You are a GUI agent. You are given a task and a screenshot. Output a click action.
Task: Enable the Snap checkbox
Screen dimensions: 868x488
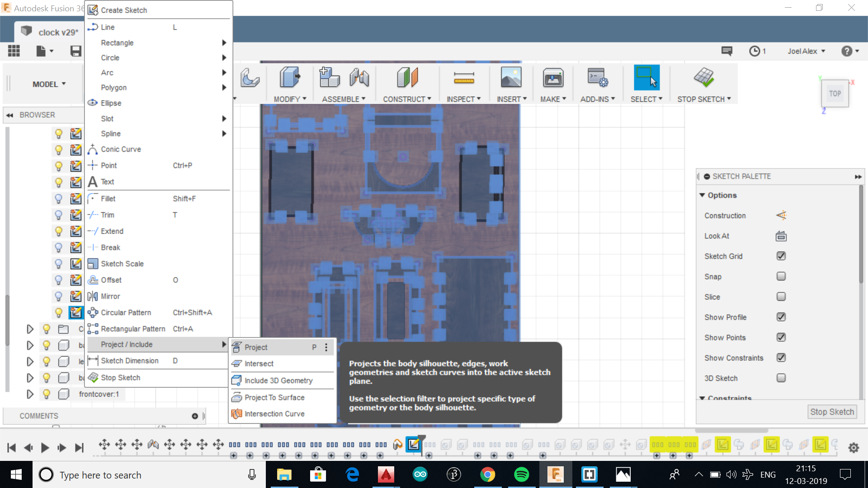[781, 277]
